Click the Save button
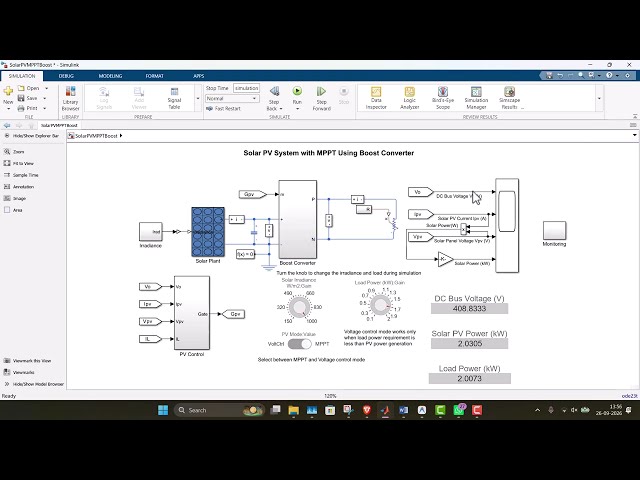This screenshot has height=480, width=640. point(28,98)
